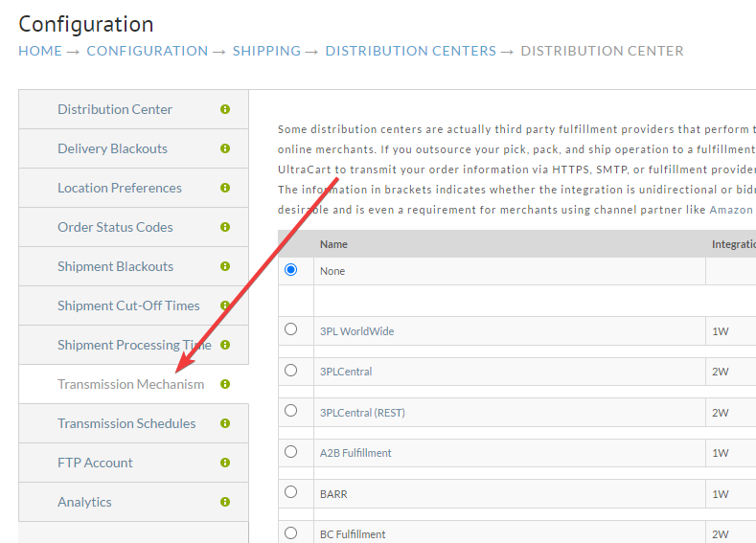Viewport: 756px width, 543px height.
Task: Choose the 3PLCentral (REST) radio option
Action: 290,411
